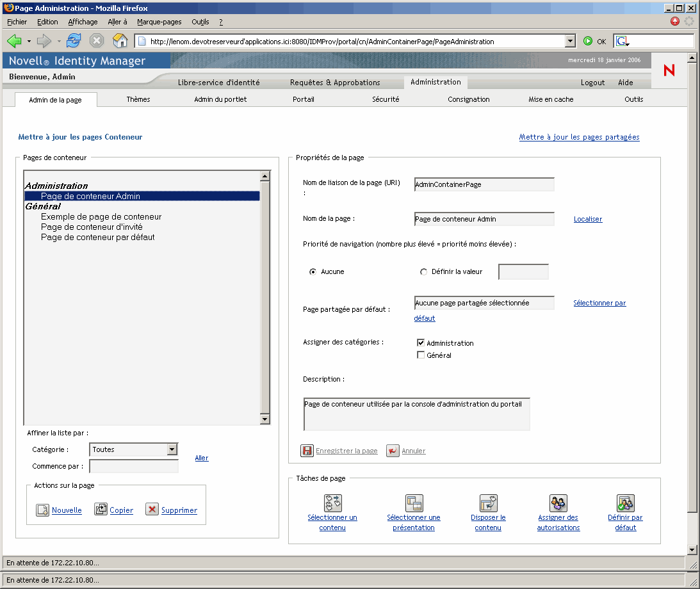700x589 pixels.
Task: Click the Assigner des autorisations icon
Action: click(x=558, y=503)
